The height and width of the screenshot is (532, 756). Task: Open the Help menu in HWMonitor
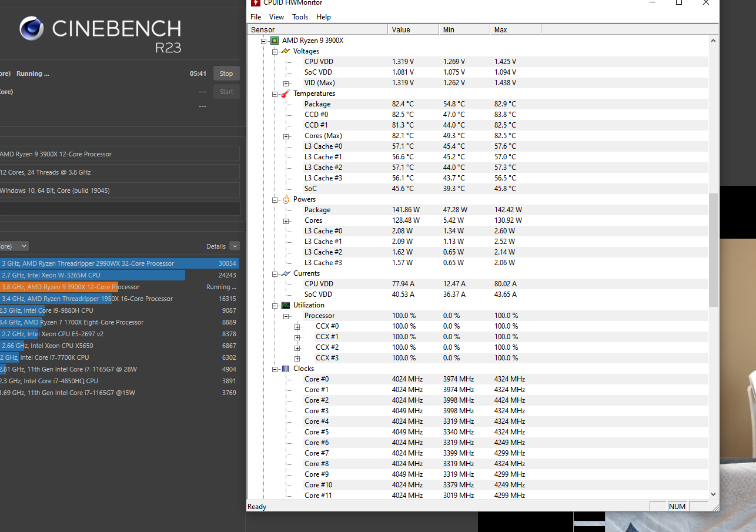pyautogui.click(x=323, y=17)
